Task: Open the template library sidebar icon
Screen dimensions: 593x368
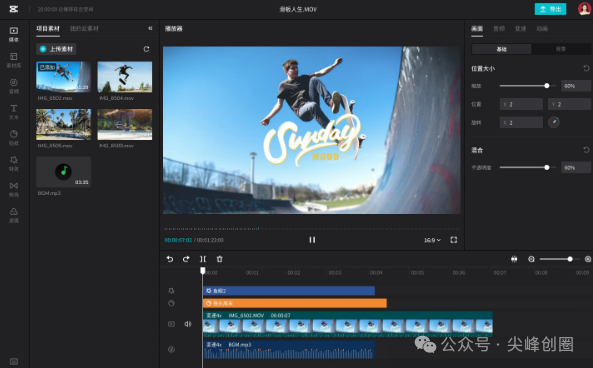Action: [14, 60]
